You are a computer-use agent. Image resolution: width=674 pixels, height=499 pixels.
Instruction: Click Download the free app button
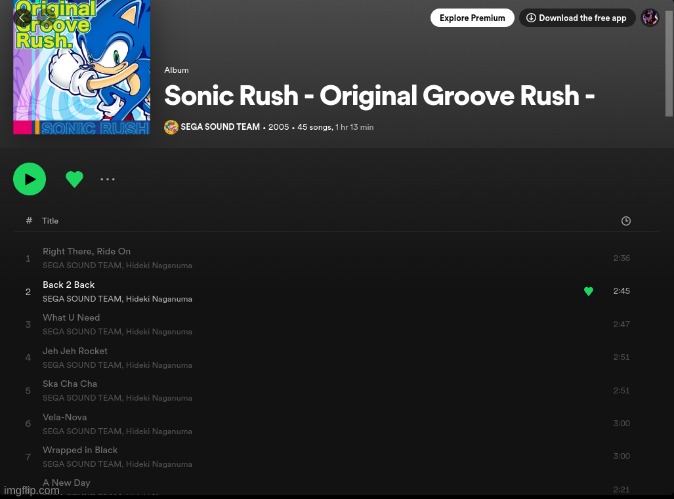577,18
